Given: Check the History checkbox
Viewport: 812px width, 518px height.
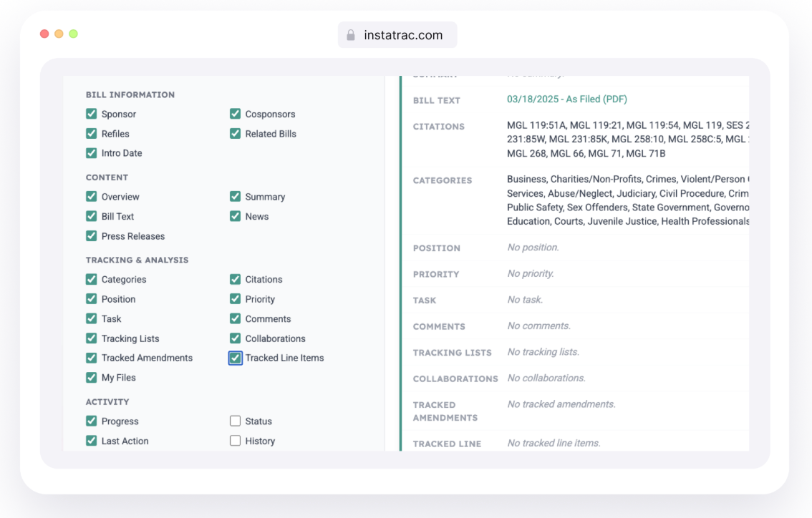Looking at the screenshot, I should click(235, 441).
